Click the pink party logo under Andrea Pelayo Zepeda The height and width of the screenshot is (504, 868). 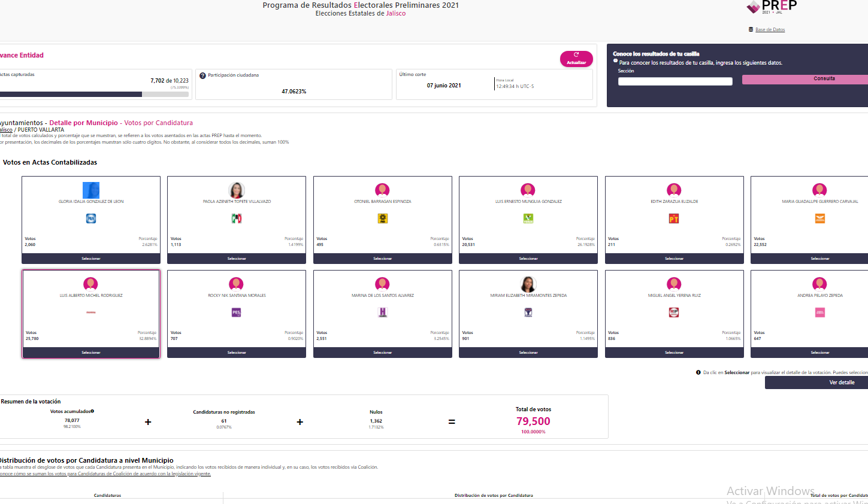(820, 312)
